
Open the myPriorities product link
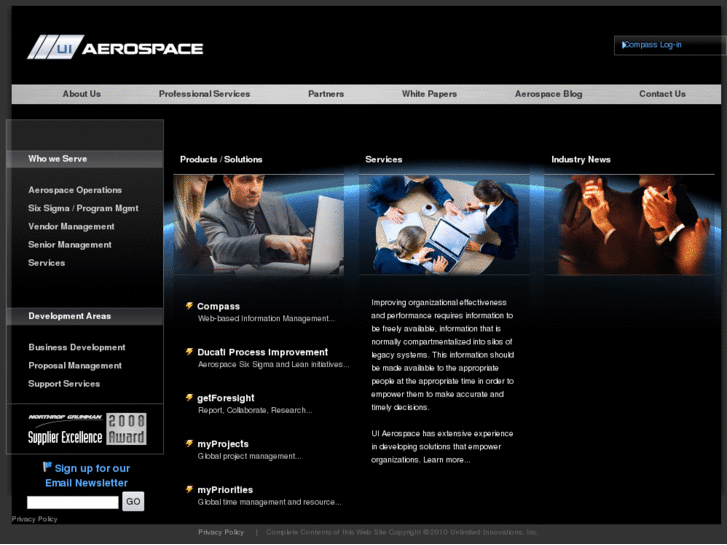click(x=225, y=490)
